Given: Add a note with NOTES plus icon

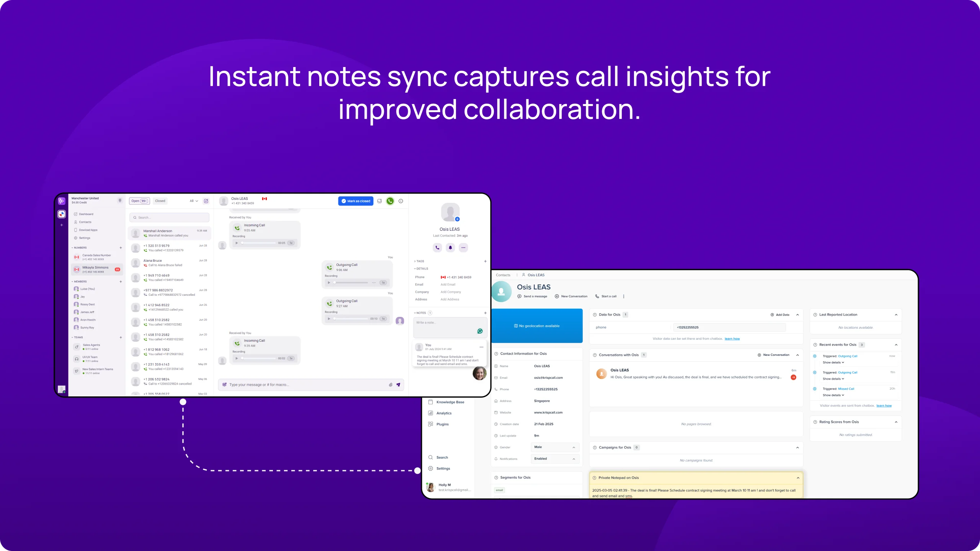Looking at the screenshot, I should (485, 313).
